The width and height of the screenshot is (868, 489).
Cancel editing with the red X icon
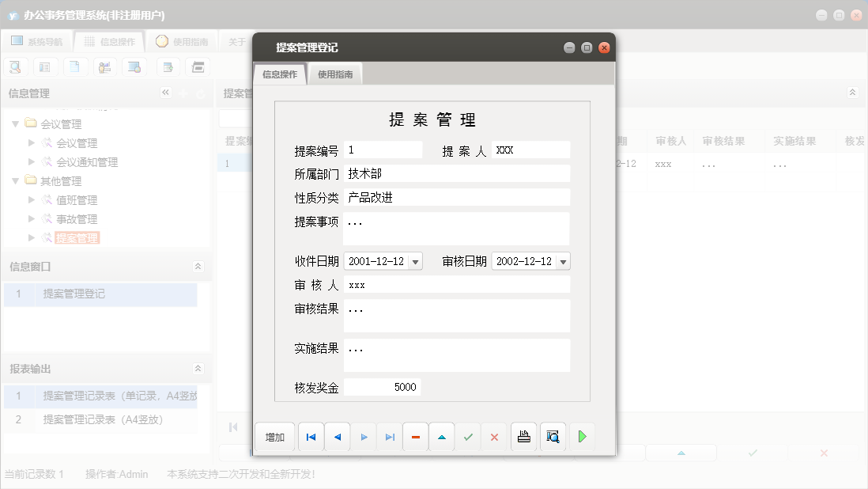coord(493,436)
